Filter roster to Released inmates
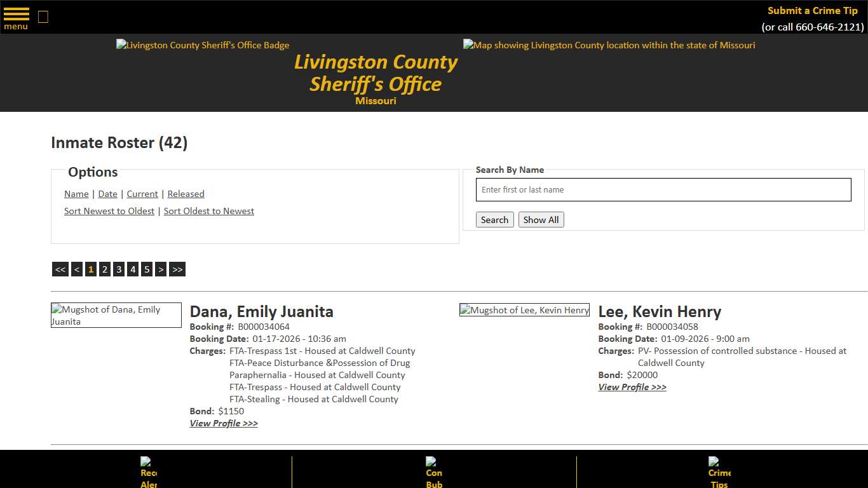868x488 pixels. [x=186, y=194]
